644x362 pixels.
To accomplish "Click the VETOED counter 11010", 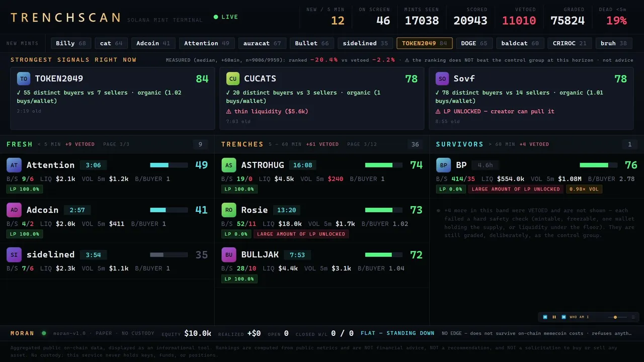I will (x=519, y=21).
